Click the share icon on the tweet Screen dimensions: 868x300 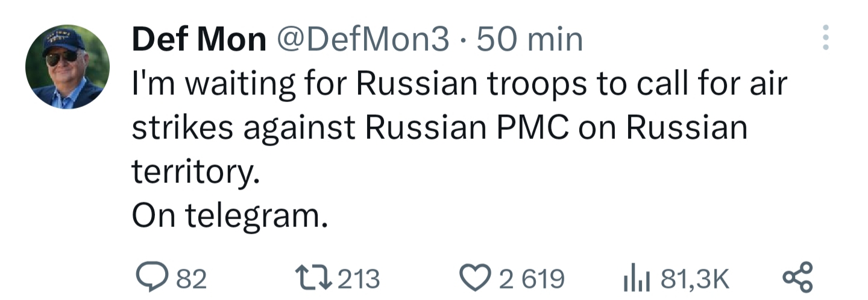(797, 278)
